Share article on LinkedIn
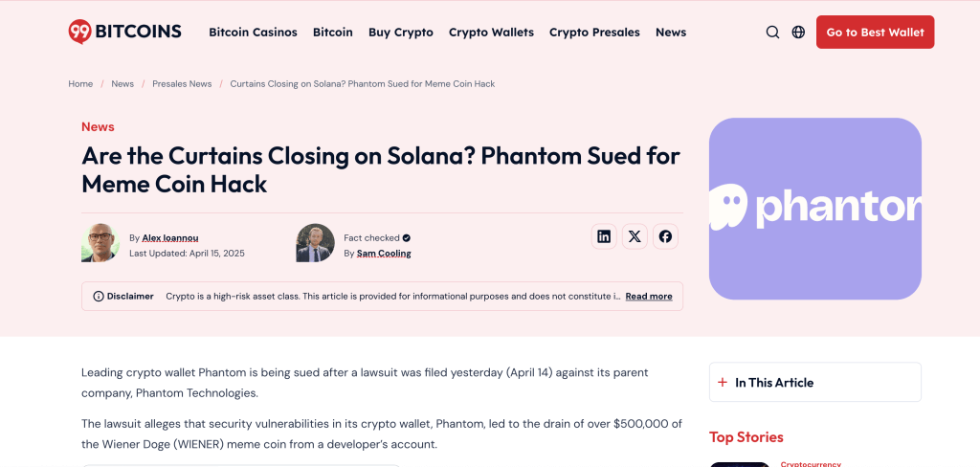 [x=604, y=236]
